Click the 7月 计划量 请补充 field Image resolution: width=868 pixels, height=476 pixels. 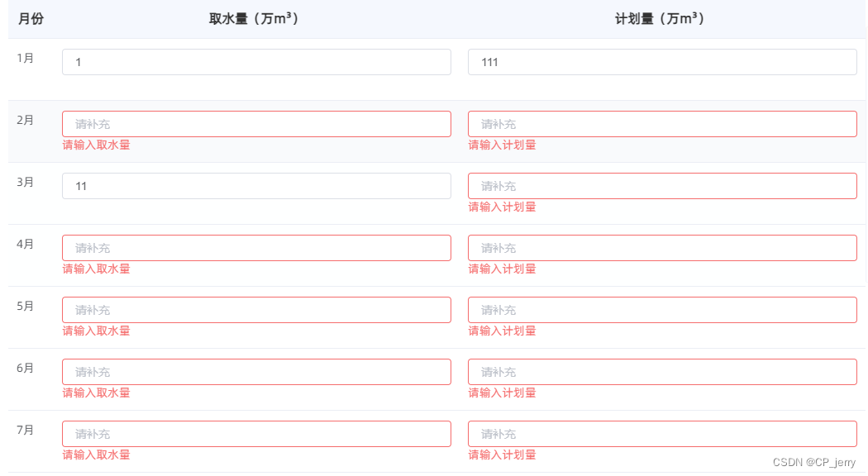pos(661,433)
